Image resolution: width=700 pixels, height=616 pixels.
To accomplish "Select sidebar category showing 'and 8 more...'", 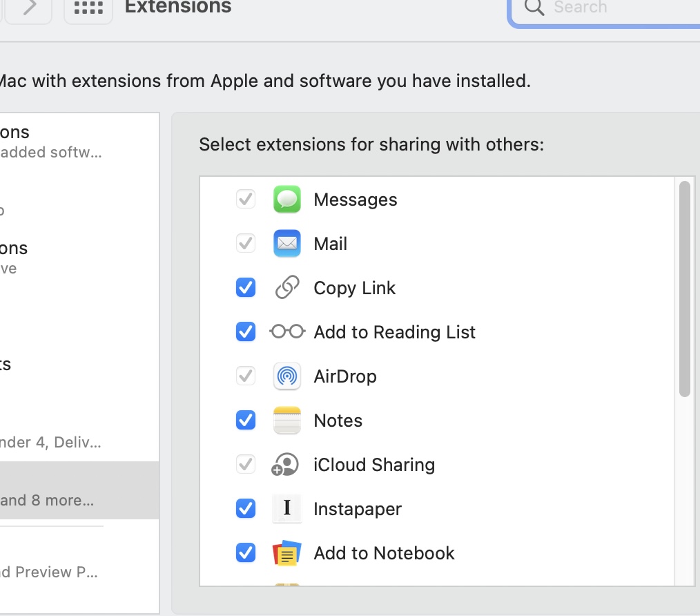I will pos(79,490).
